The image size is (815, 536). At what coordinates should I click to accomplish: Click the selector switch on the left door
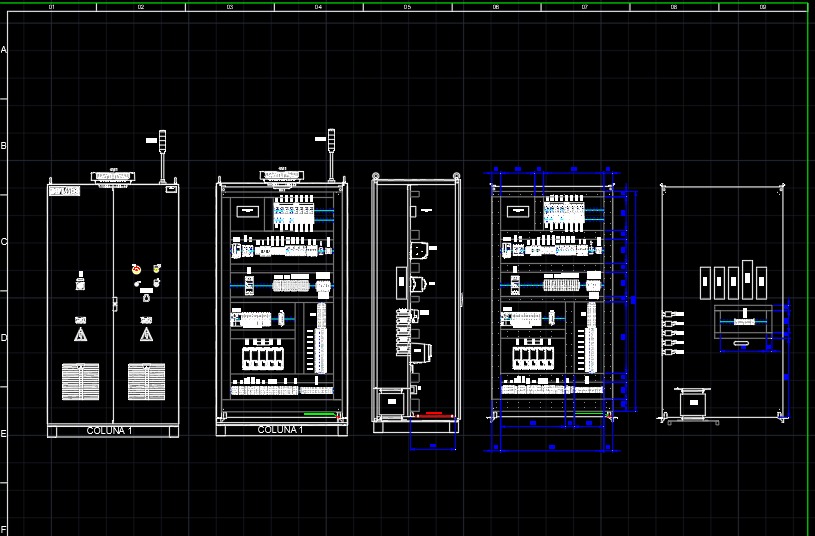pyautogui.click(x=80, y=284)
